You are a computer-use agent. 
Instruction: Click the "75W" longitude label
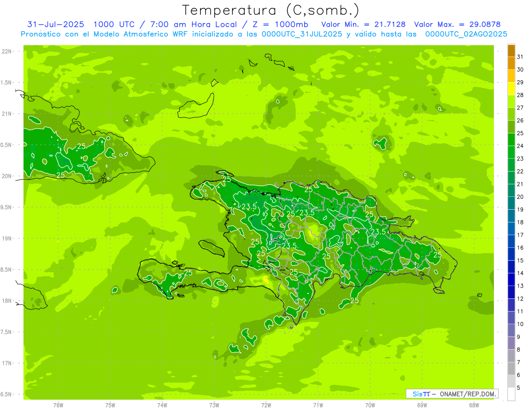[110, 405]
